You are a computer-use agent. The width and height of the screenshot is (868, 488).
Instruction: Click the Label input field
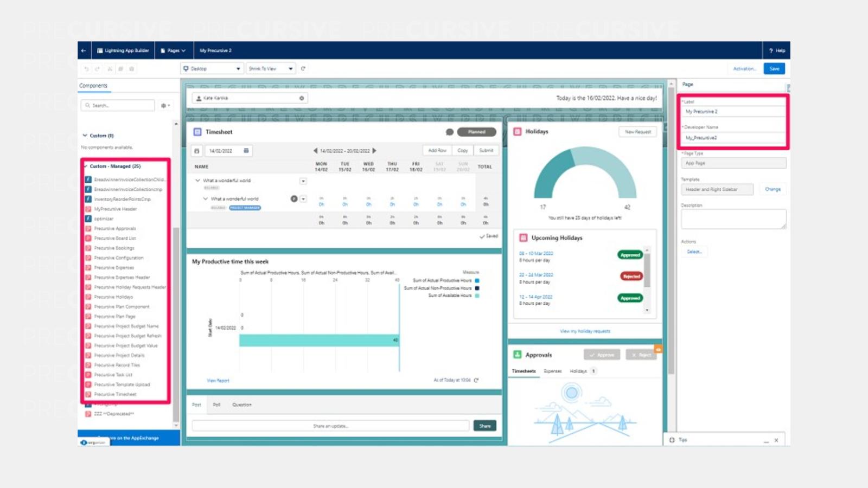(x=733, y=111)
